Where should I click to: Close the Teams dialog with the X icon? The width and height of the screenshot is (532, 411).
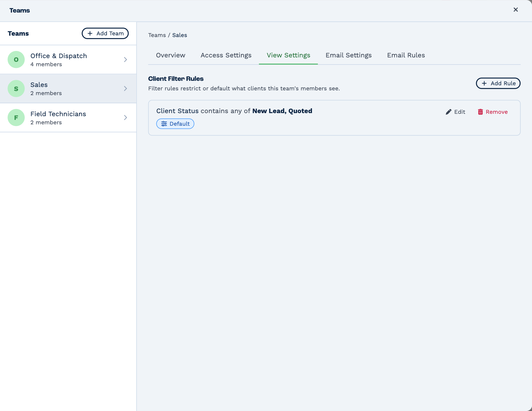[515, 10]
